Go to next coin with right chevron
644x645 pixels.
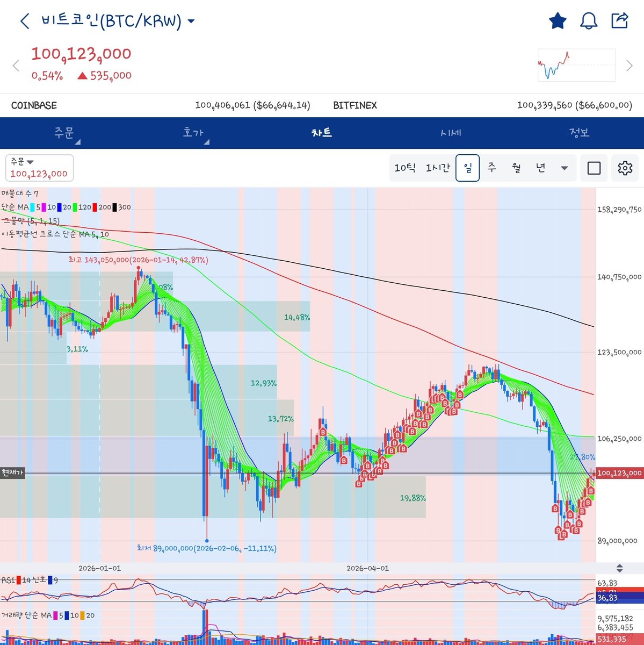pos(629,66)
